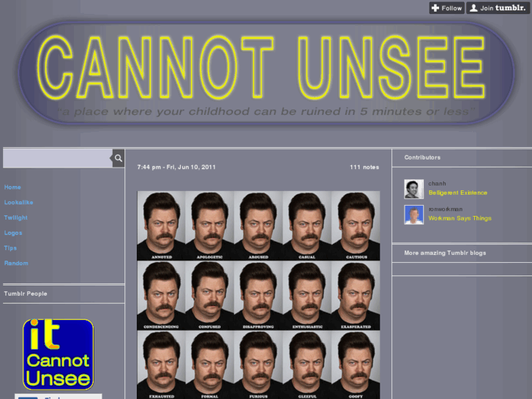Click the Join tumblr button

pos(498,8)
